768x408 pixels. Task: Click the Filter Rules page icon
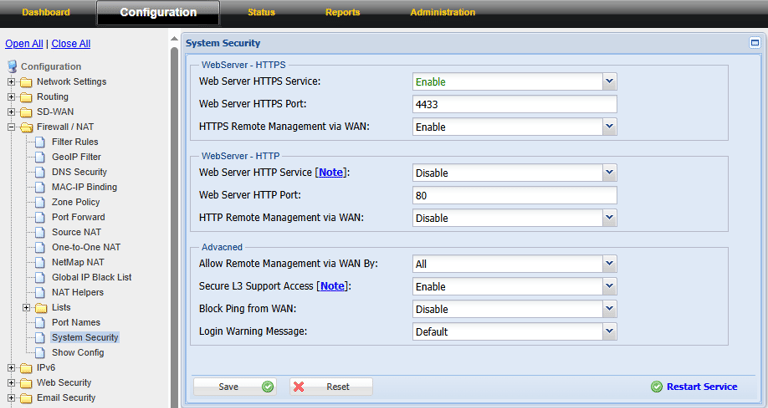(x=41, y=142)
